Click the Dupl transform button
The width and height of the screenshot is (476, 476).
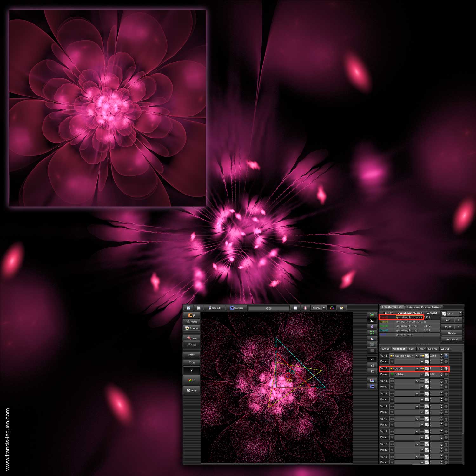pyautogui.click(x=448, y=327)
